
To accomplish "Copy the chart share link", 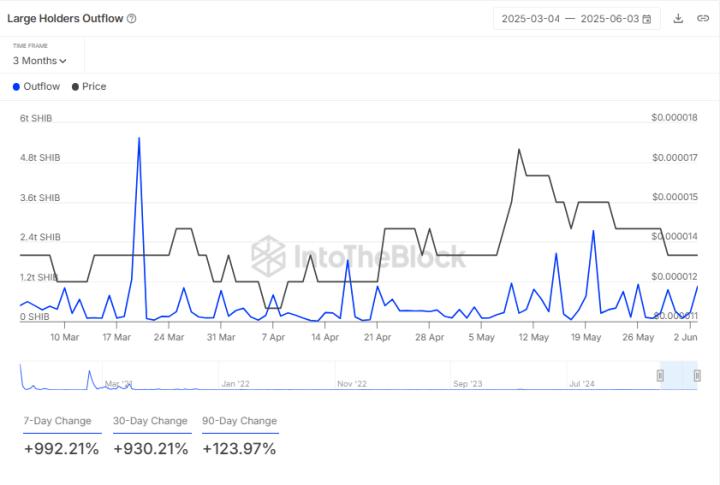I will pyautogui.click(x=703, y=18).
